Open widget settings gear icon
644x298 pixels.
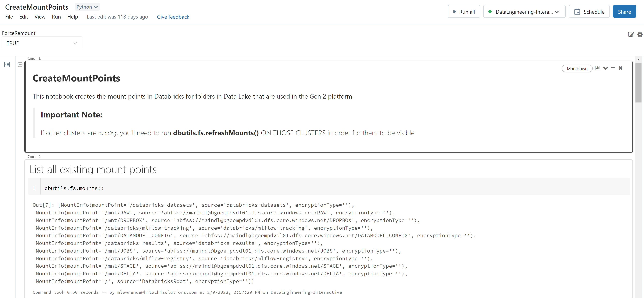(640, 35)
